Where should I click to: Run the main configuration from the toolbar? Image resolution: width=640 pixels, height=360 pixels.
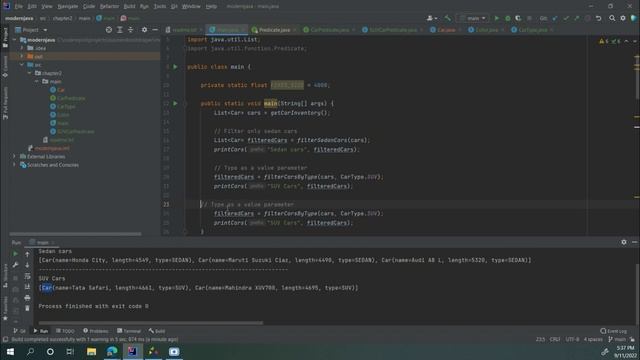tap(496, 18)
